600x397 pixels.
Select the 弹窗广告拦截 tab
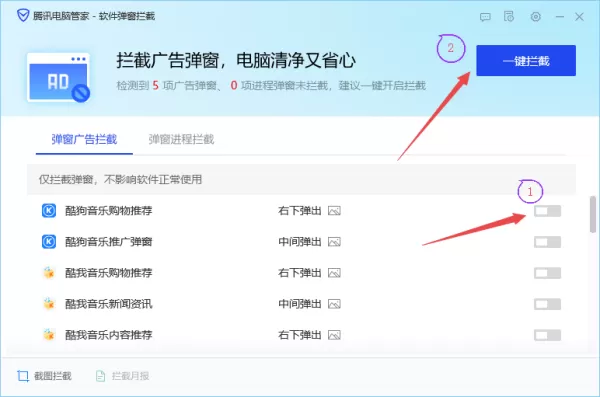[84, 139]
